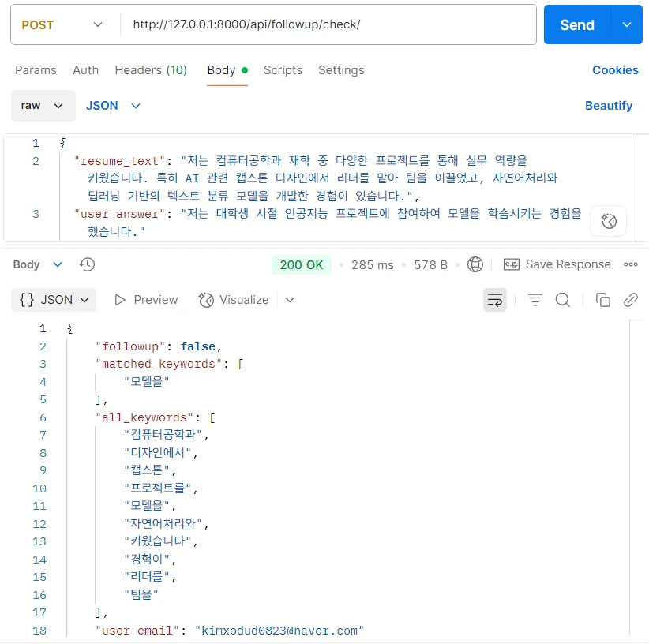649x644 pixels.
Task: Edit the request URL field
Action: pyautogui.click(x=328, y=24)
